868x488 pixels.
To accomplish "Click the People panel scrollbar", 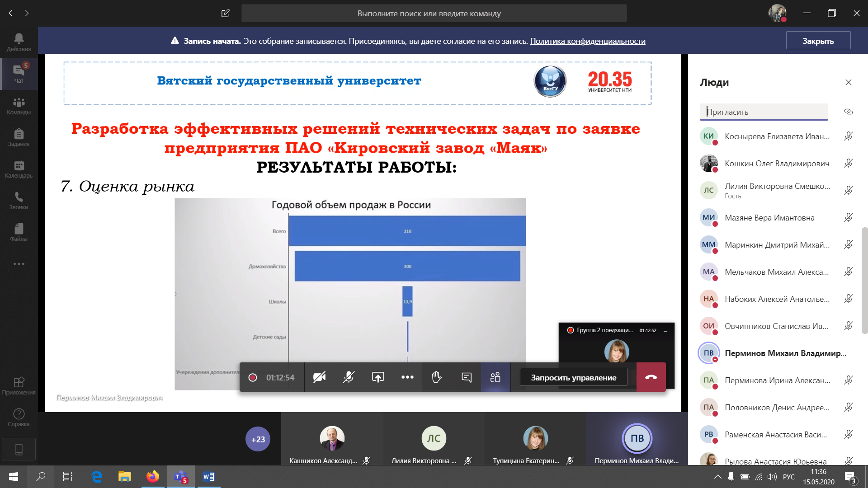I will (864, 280).
